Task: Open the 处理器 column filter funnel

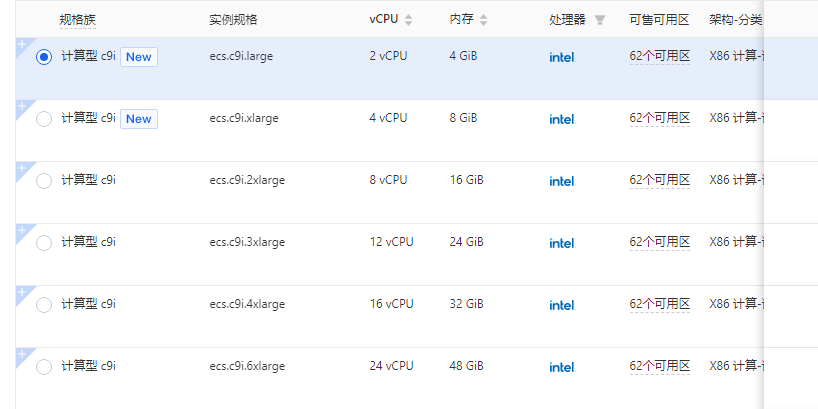Action: tap(600, 20)
